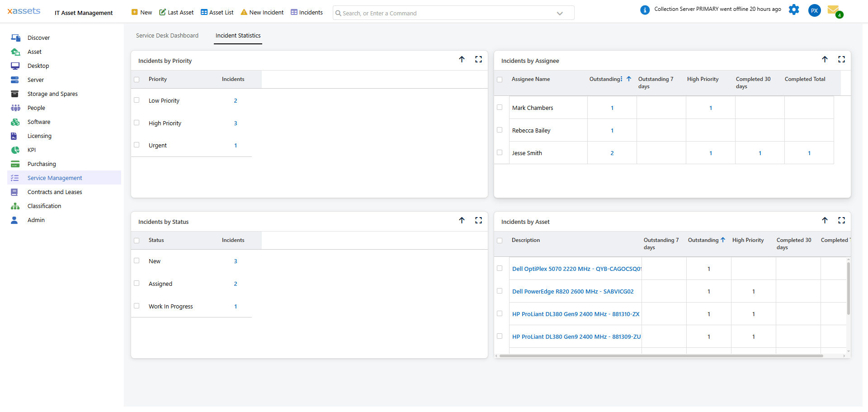The width and height of the screenshot is (868, 412).
Task: Click the New icon in the toolbar
Action: [x=134, y=12]
